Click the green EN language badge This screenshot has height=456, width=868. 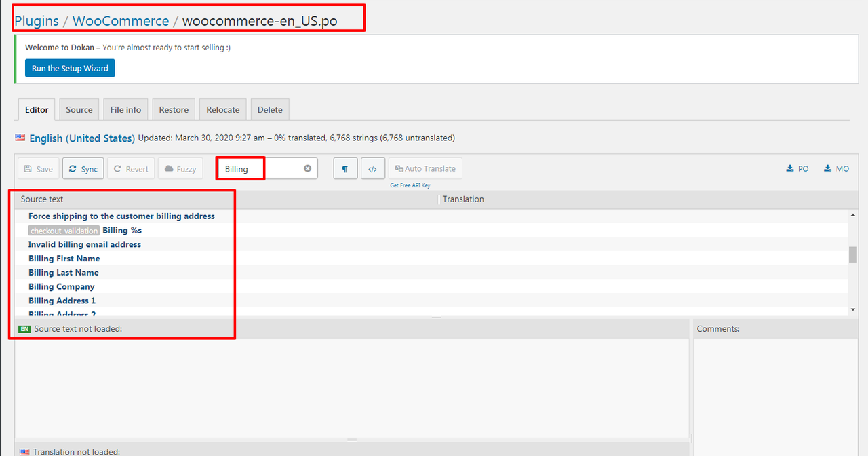coord(24,329)
